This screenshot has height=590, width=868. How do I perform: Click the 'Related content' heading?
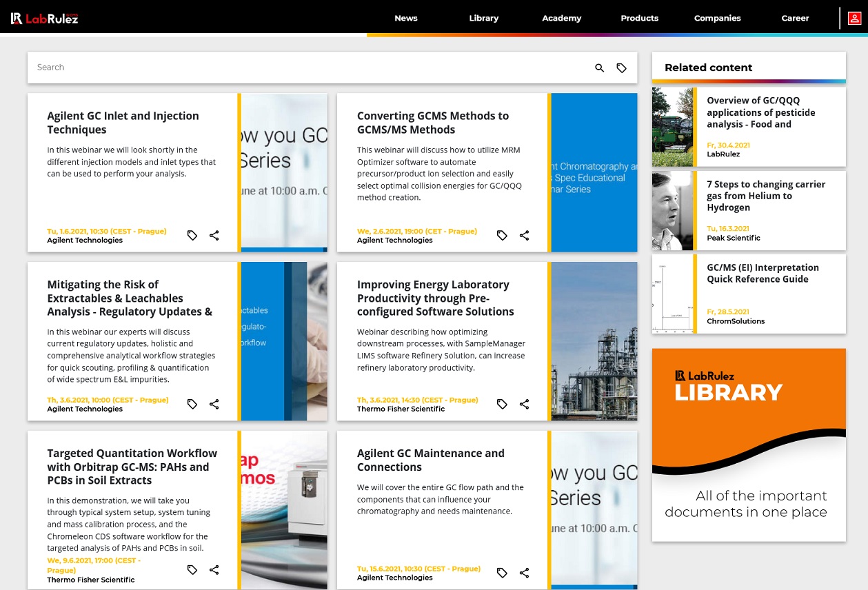click(x=709, y=68)
